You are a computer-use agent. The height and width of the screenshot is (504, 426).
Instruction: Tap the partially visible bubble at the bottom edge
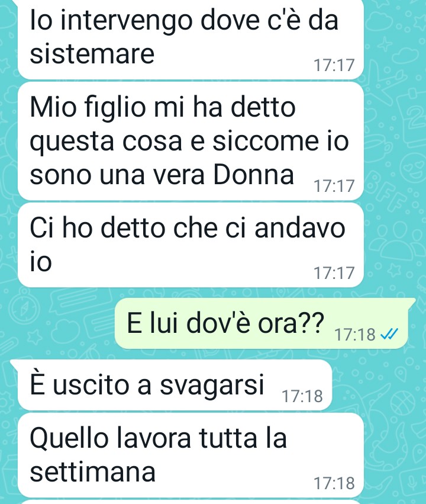click(x=191, y=502)
